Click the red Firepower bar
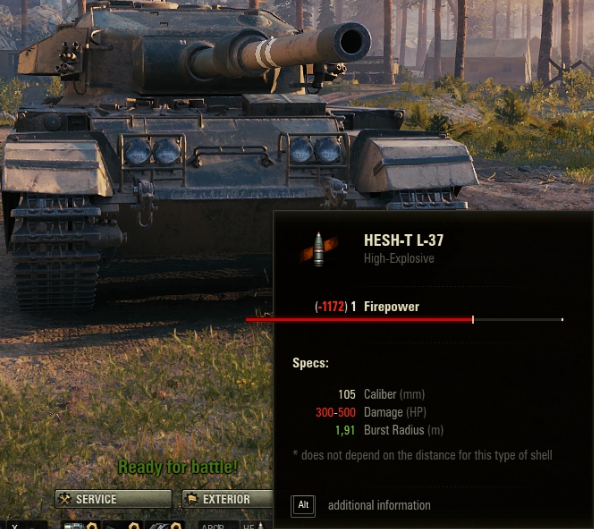 (359, 320)
